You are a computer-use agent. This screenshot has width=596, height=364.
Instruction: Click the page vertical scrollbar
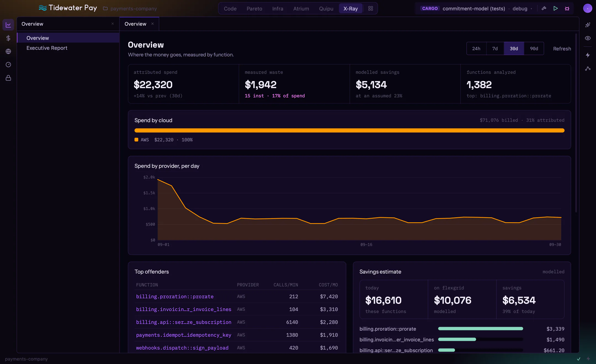click(x=576, y=123)
